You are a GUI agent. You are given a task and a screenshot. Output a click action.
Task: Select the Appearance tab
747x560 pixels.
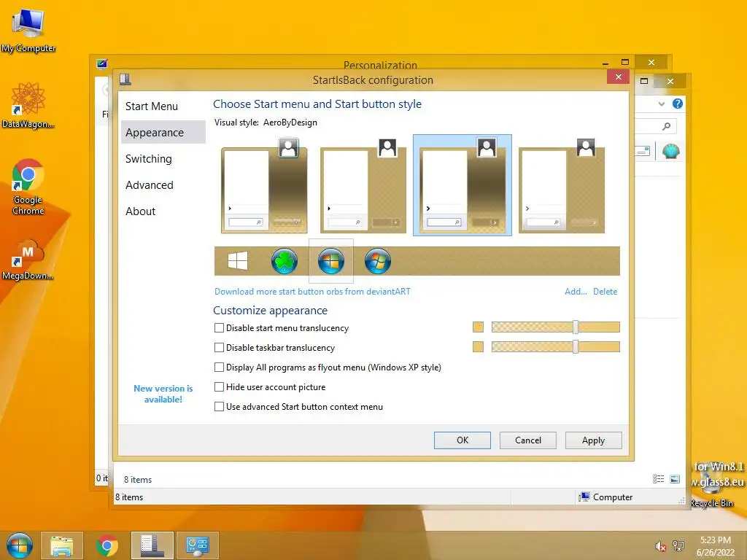[x=163, y=133]
